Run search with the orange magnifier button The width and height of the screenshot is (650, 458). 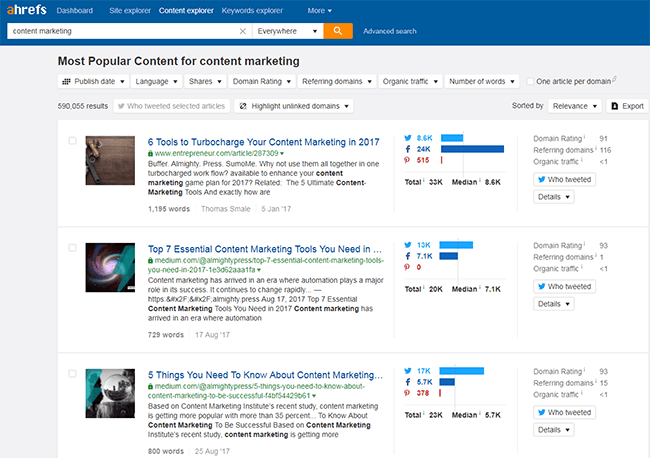[x=338, y=31]
